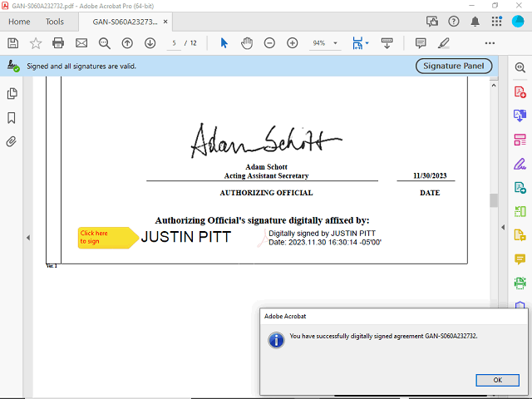The width and height of the screenshot is (532, 399).
Task: Add a comment with the speech bubble icon
Action: tap(421, 43)
